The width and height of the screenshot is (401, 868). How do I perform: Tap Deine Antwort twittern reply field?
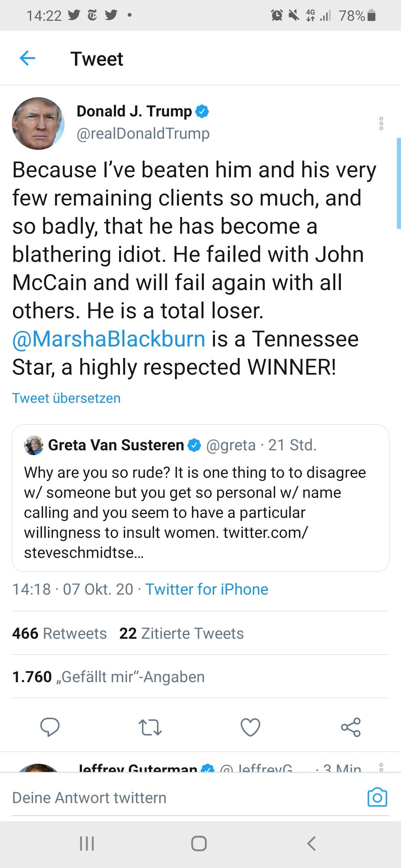click(186, 798)
